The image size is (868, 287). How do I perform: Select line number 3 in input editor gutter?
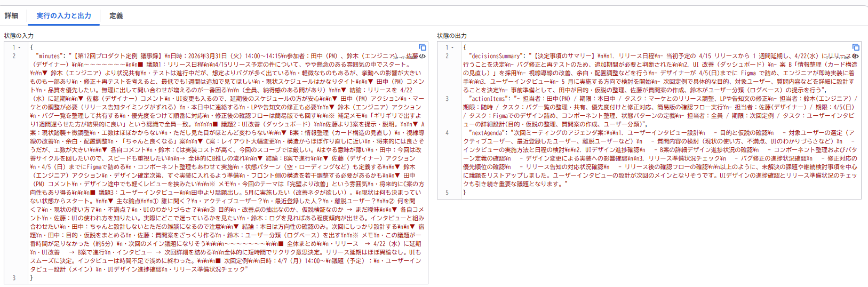14,278
